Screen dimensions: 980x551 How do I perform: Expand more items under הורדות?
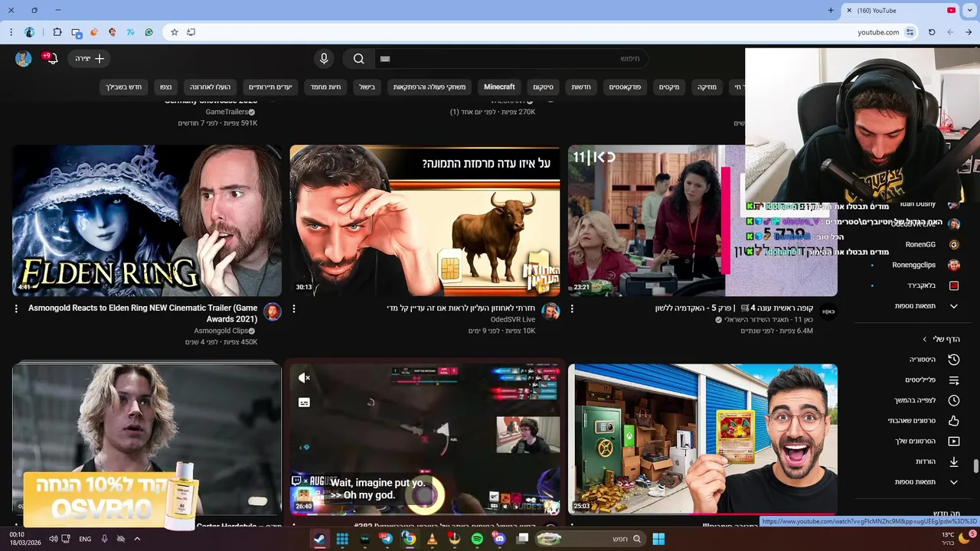click(926, 482)
